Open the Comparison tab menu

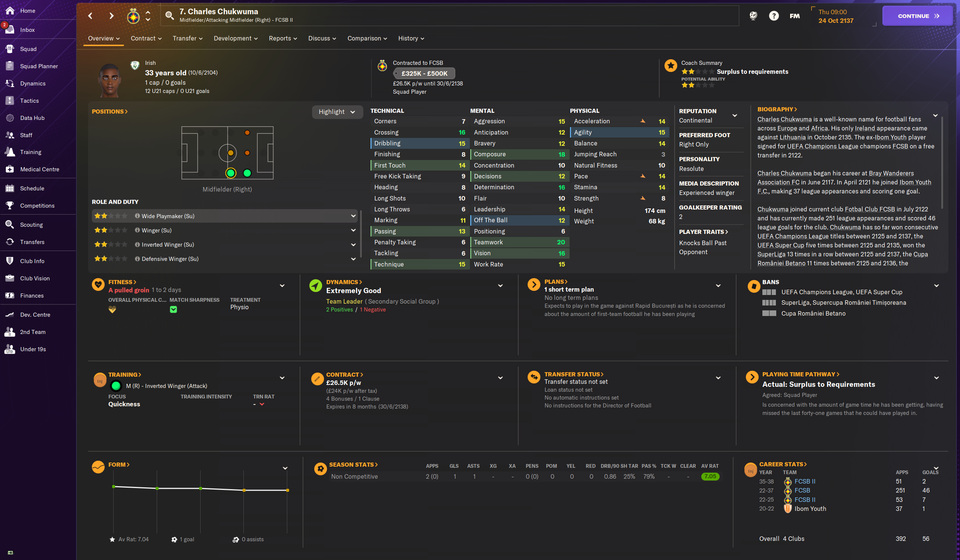(367, 39)
